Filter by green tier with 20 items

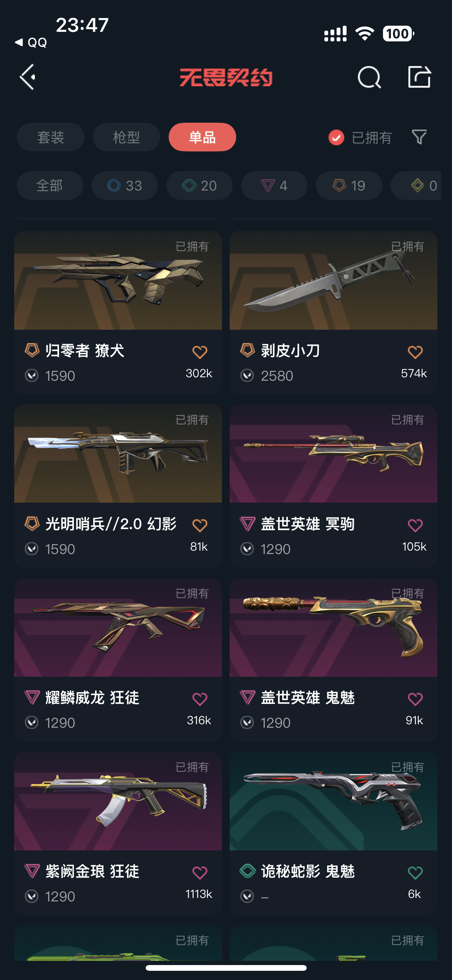(199, 186)
